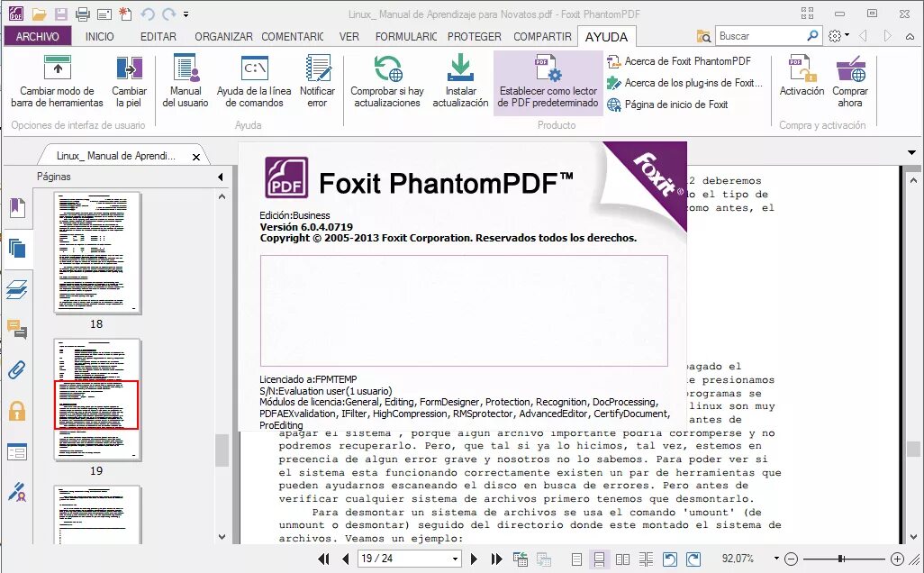This screenshot has height=573, width=924.
Task: Go to the next page
Action: (x=474, y=559)
